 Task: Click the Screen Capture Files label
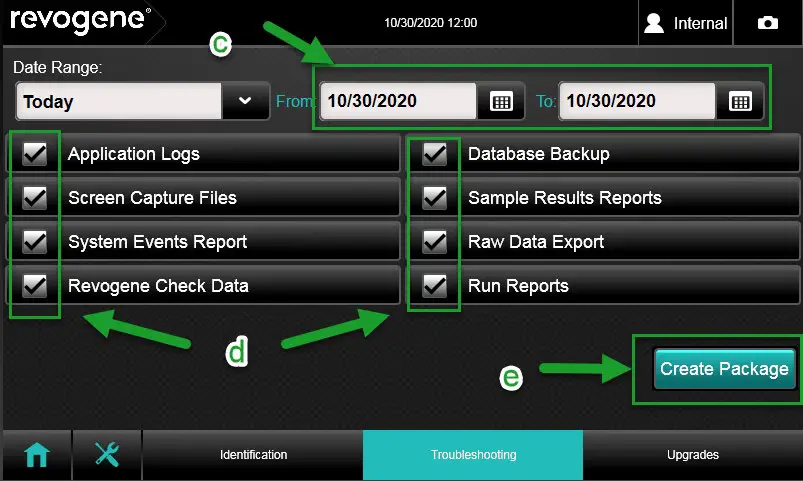(x=152, y=198)
